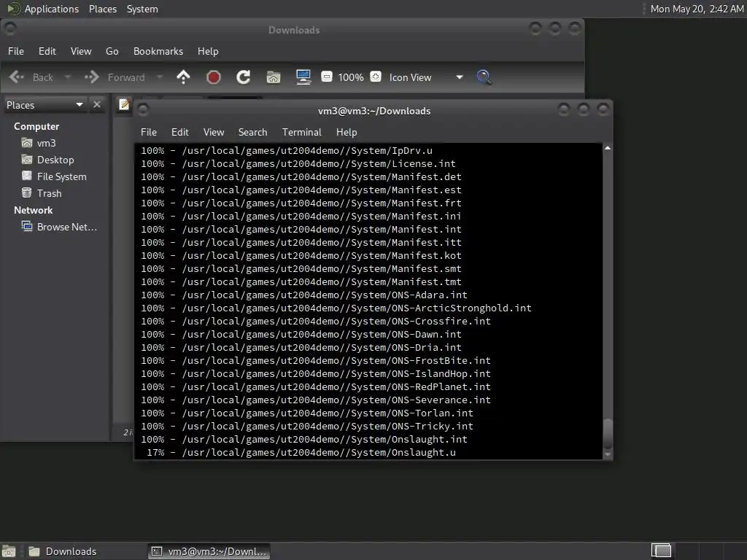Screen dimensions: 747x560
Task: Click the ONS-Torlan.int output line
Action: click(x=307, y=413)
